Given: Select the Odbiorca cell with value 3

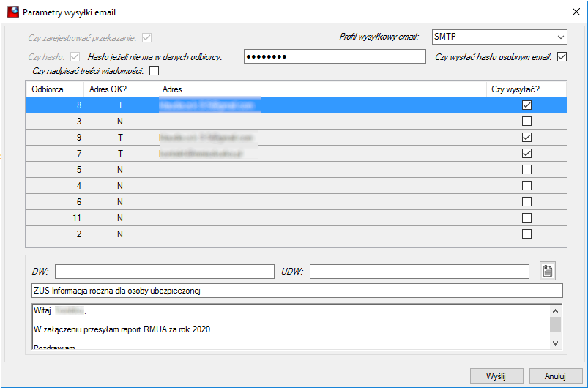Looking at the screenshot, I should tap(54, 122).
